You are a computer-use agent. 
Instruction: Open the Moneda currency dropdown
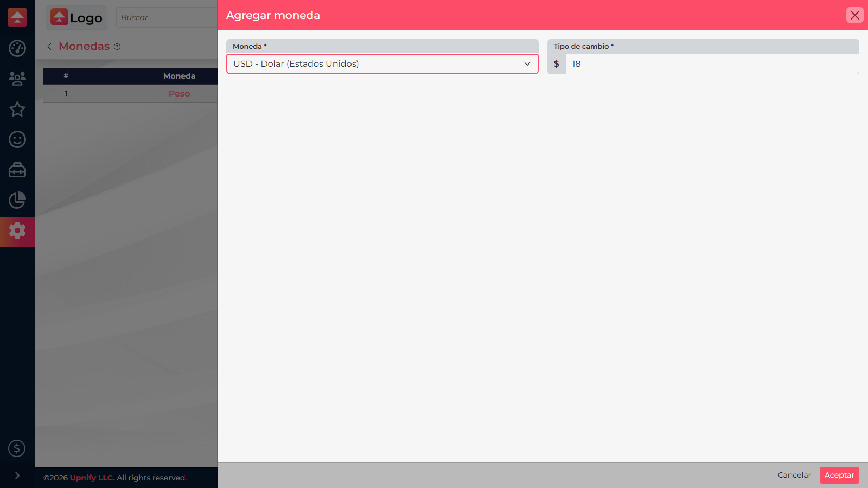[x=382, y=64]
